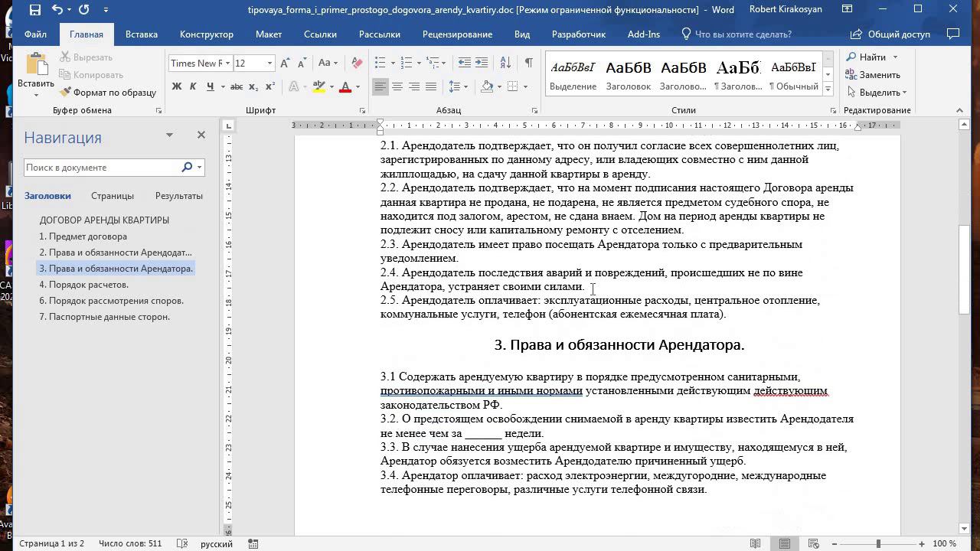The width and height of the screenshot is (980, 551).
Task: Click the Поиск в документе search field
Action: tap(101, 167)
